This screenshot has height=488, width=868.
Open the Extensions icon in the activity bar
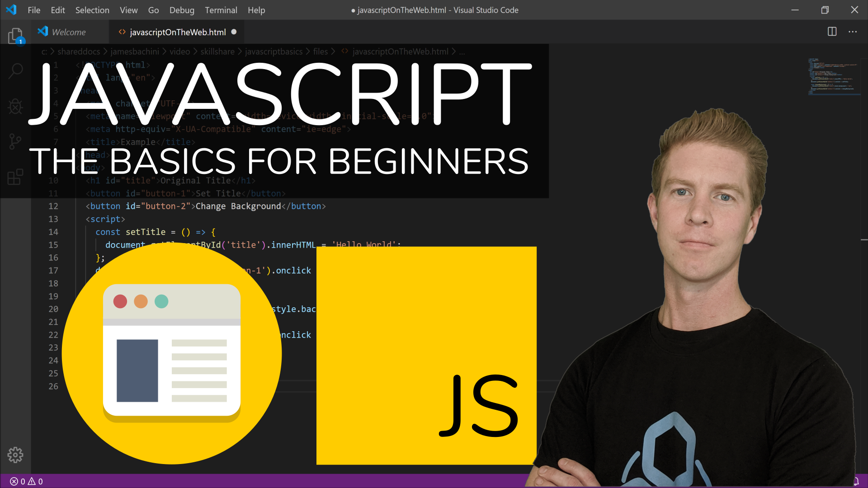click(x=15, y=176)
